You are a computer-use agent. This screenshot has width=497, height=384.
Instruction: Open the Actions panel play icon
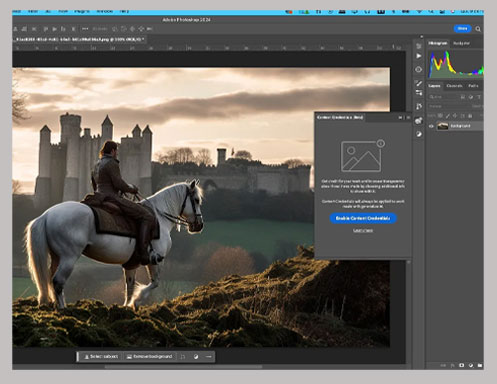pos(419,56)
